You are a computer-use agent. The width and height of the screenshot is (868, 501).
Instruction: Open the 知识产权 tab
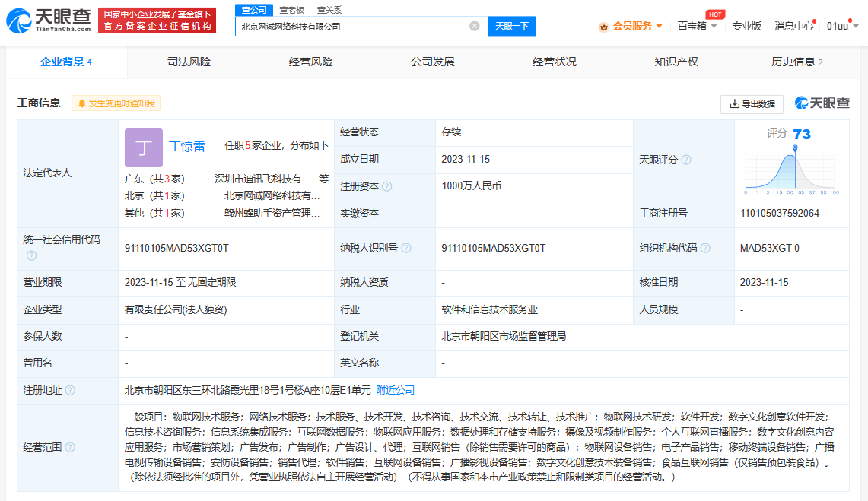[x=676, y=62]
